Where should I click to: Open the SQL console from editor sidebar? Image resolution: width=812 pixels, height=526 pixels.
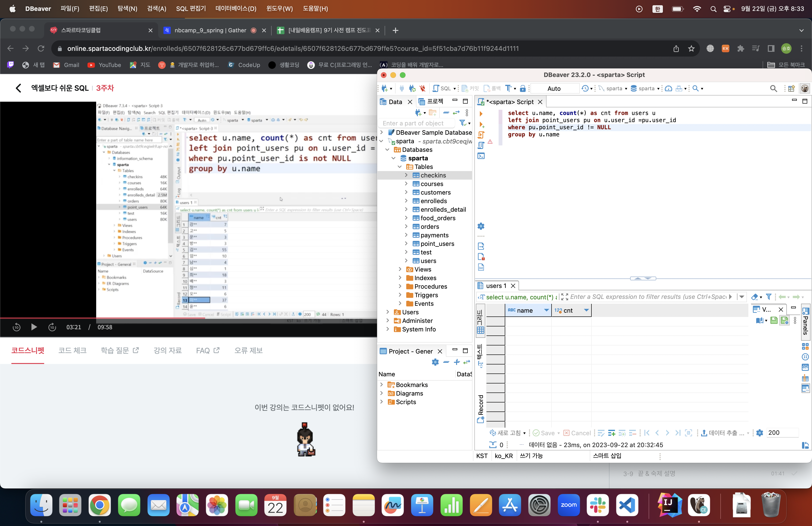point(481,156)
